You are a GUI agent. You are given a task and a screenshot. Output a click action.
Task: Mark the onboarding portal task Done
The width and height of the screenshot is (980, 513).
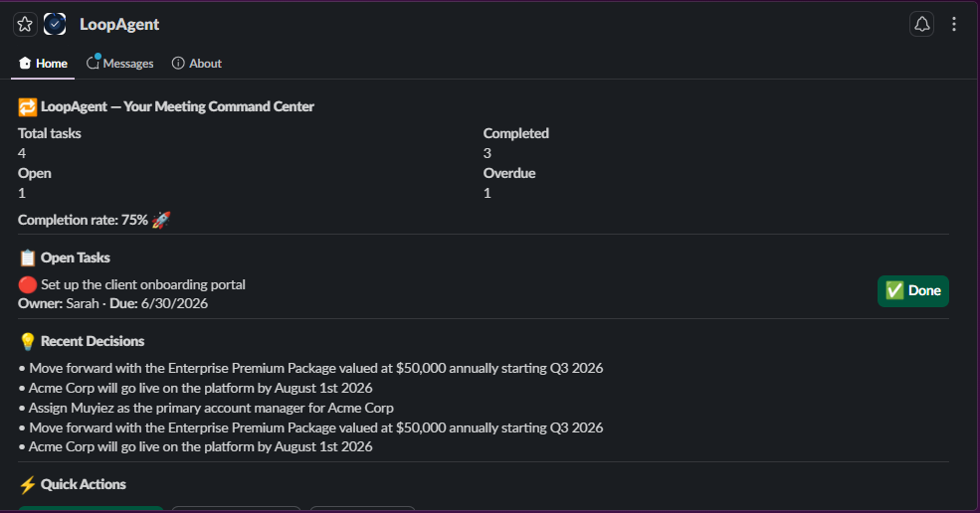(913, 290)
